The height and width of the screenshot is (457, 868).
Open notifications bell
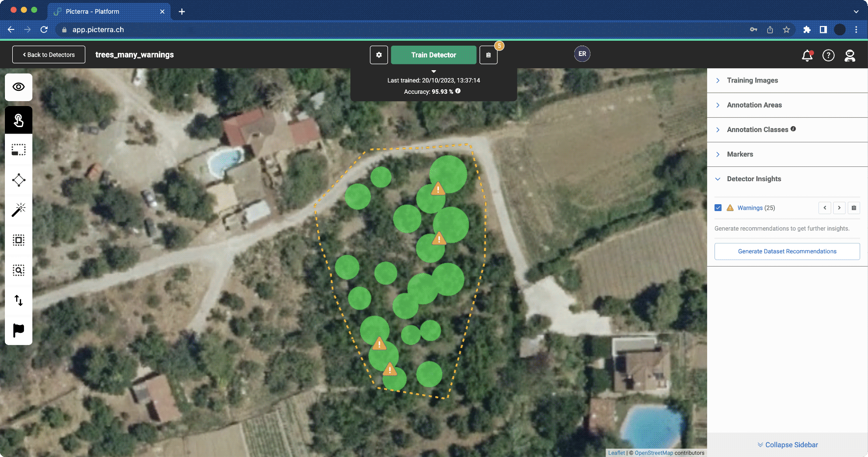(807, 55)
